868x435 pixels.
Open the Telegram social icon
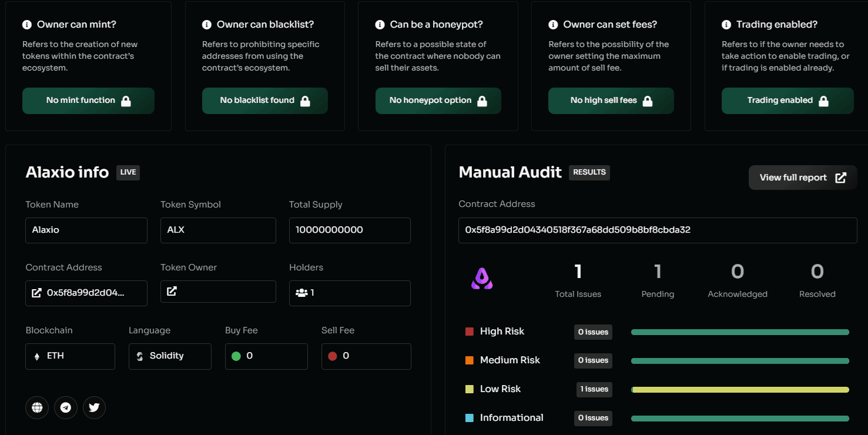tap(66, 407)
